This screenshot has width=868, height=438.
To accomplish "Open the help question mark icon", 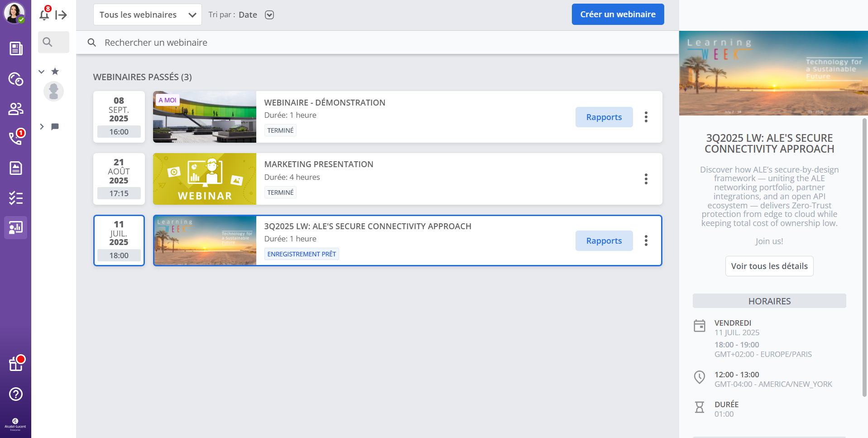I will click(x=16, y=394).
